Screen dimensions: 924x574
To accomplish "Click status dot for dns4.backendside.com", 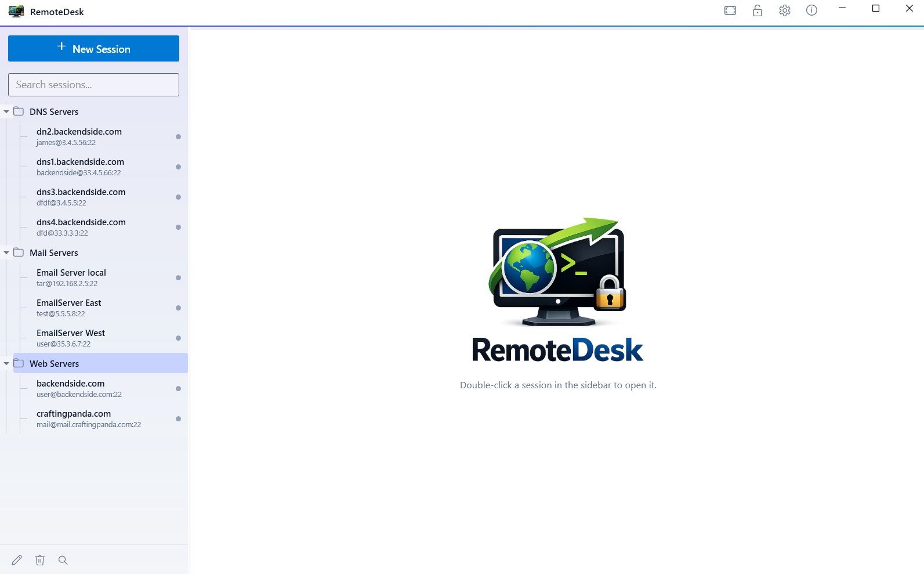I will pos(178,228).
